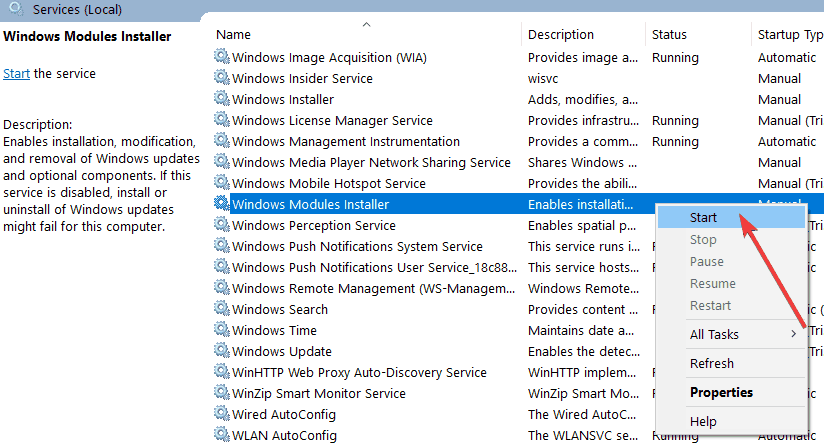Click gear icon beside Windows Insider Service
Screen dimensions: 824x447
click(x=222, y=77)
